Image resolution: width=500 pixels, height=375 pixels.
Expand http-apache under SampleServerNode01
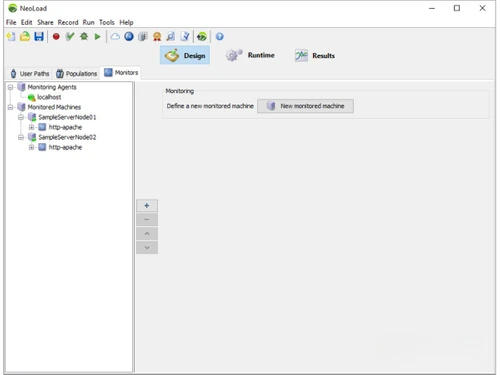31,127
